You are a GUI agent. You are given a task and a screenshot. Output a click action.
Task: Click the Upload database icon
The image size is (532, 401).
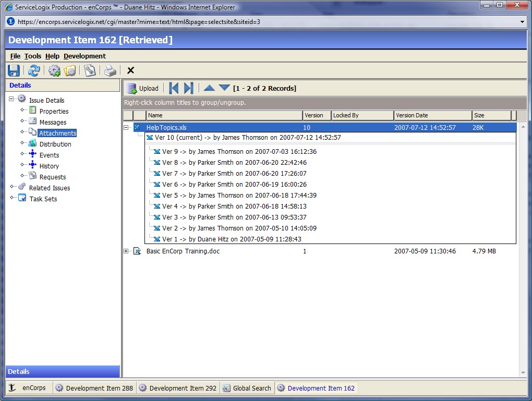point(131,88)
